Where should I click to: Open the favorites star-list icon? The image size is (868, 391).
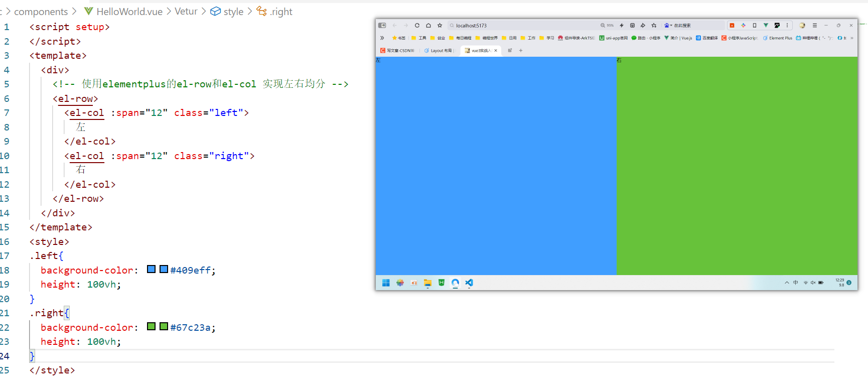coord(654,25)
